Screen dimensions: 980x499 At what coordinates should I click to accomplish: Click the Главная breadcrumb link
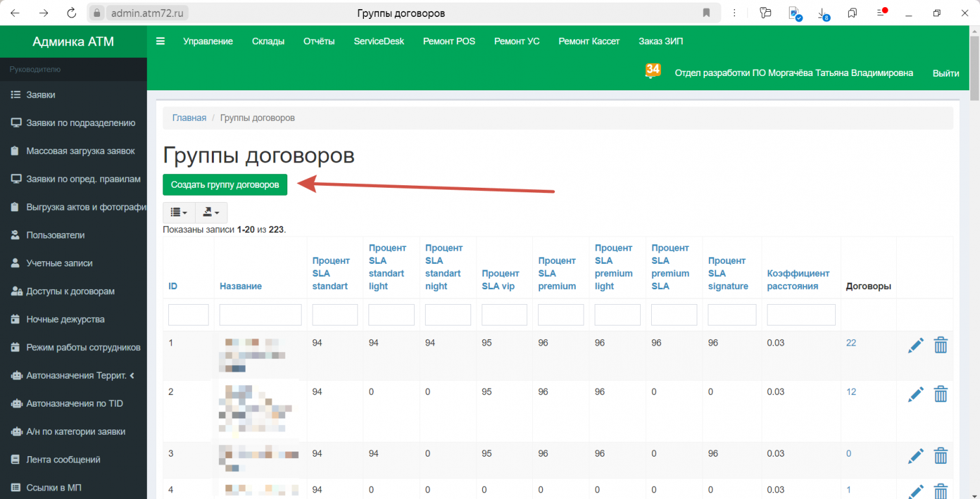pos(189,118)
